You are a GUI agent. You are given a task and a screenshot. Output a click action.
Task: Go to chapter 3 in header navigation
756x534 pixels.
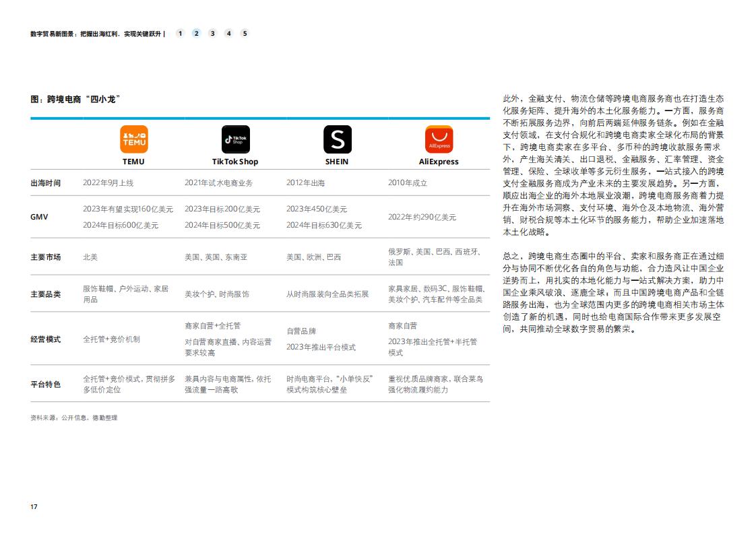tap(213, 33)
